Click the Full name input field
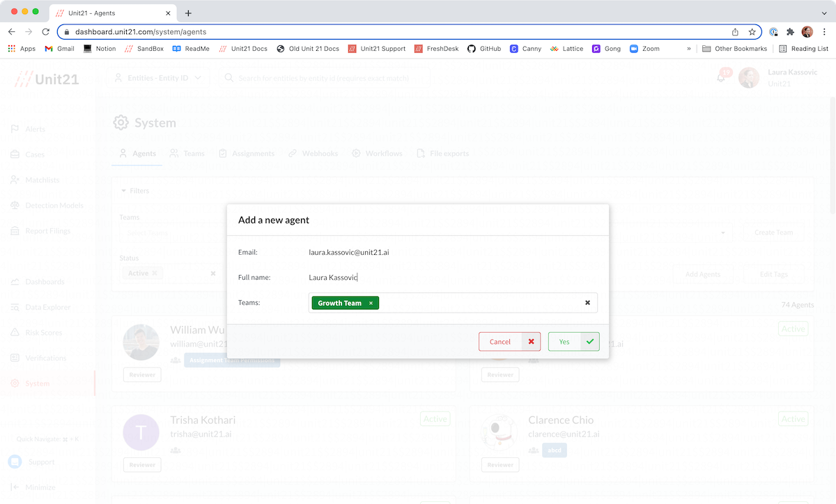 point(453,277)
